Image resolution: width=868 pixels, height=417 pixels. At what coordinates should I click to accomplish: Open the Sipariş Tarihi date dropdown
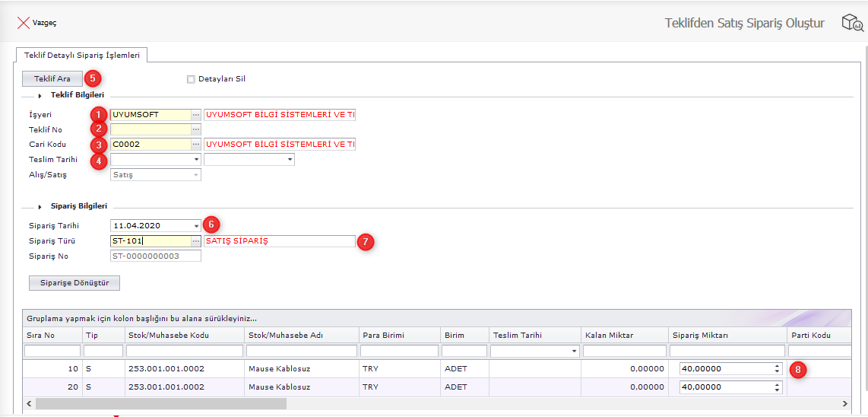click(x=196, y=226)
